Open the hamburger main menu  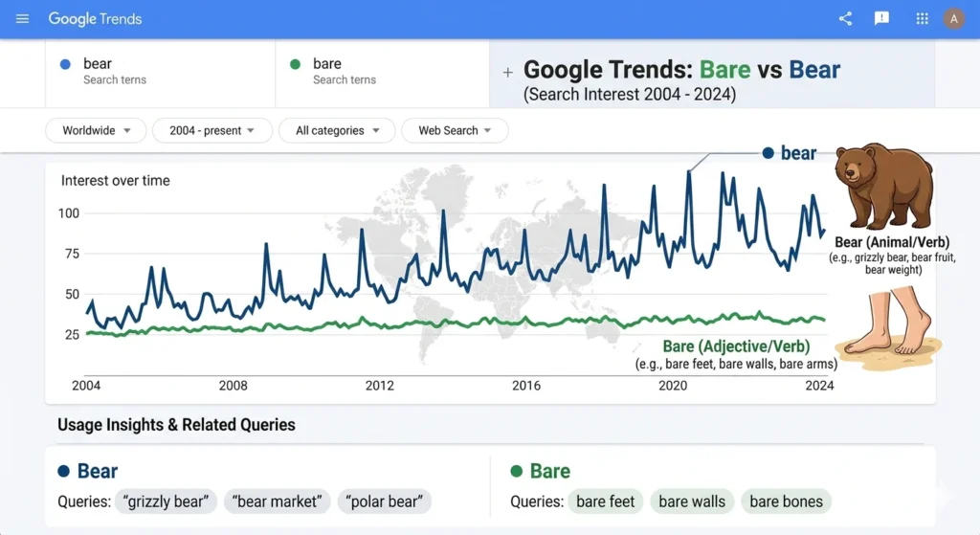tap(23, 19)
